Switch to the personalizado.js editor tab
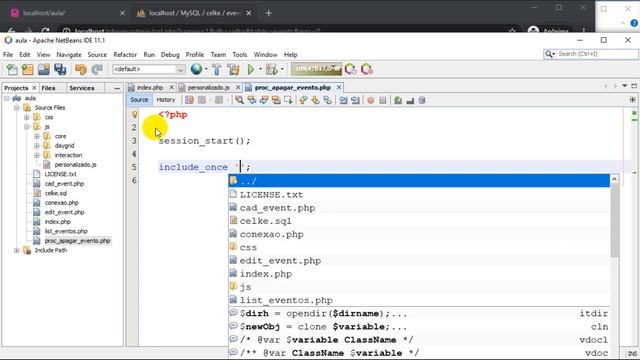The image size is (640, 360). 208,87
